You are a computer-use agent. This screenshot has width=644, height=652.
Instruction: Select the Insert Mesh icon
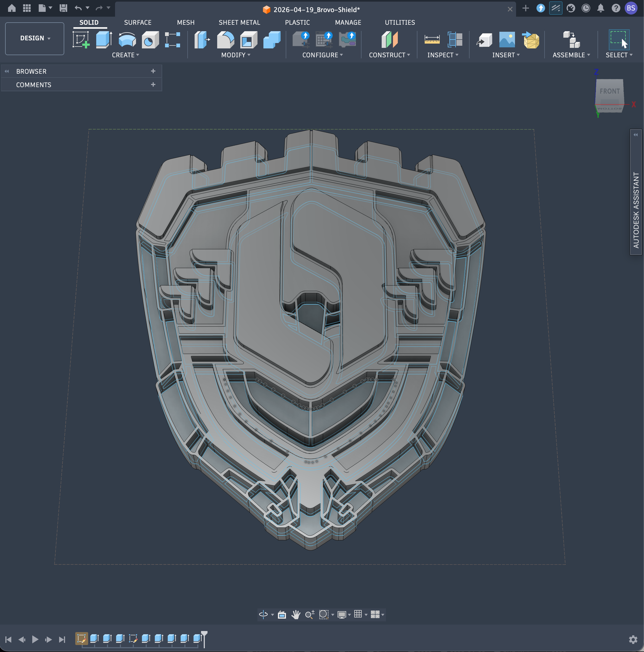[531, 40]
